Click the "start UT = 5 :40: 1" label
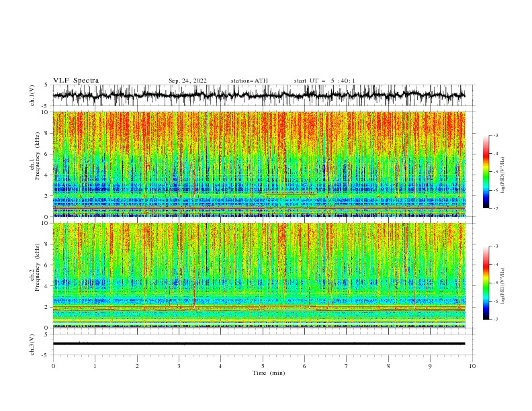The height and width of the screenshot is (411, 532). (x=324, y=81)
